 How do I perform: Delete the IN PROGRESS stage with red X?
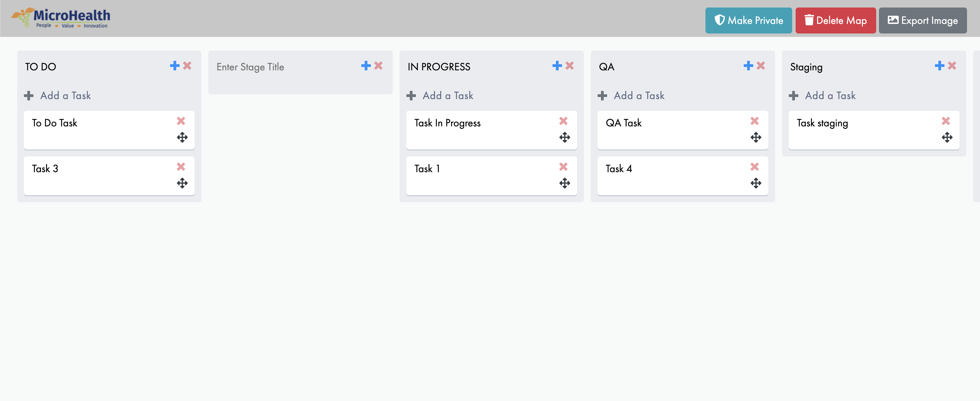point(569,66)
